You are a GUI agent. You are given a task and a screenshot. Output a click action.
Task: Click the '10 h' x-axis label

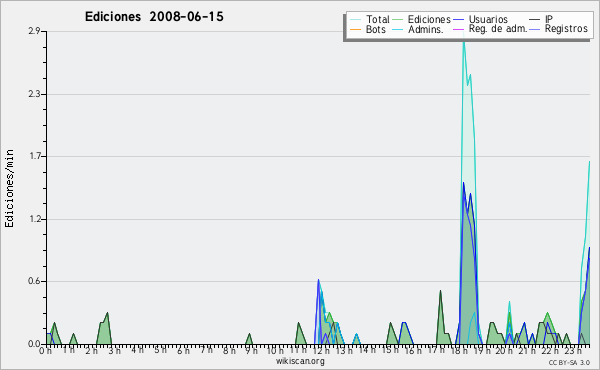(x=275, y=350)
